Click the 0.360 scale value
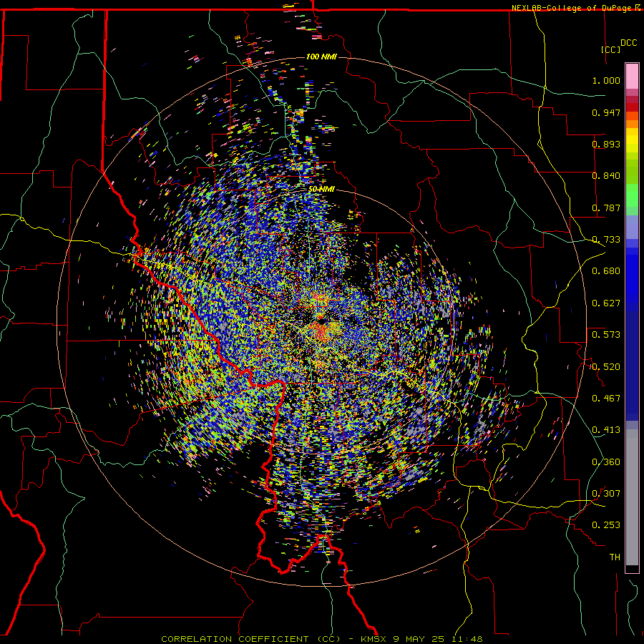644x644 pixels. point(606,462)
